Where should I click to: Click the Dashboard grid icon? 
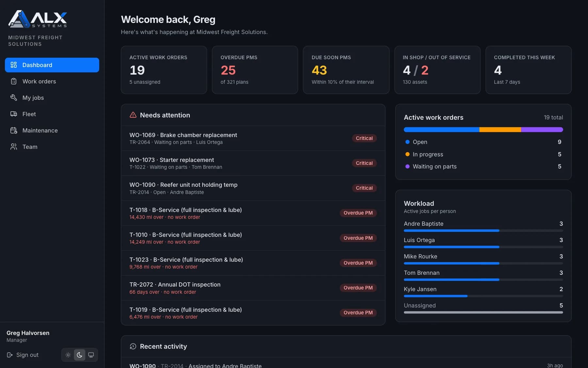(x=14, y=65)
